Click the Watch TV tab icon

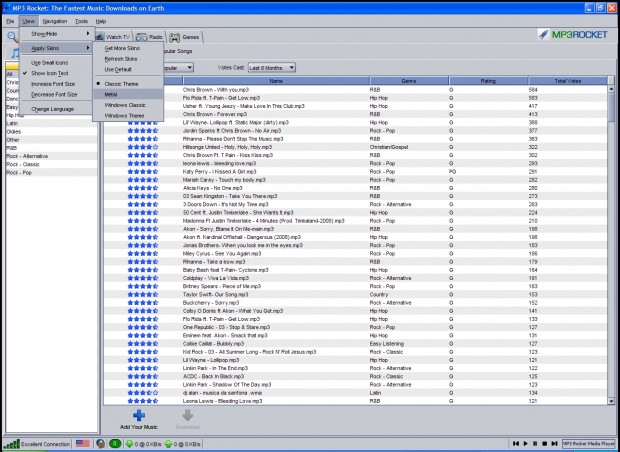pyautogui.click(x=99, y=37)
